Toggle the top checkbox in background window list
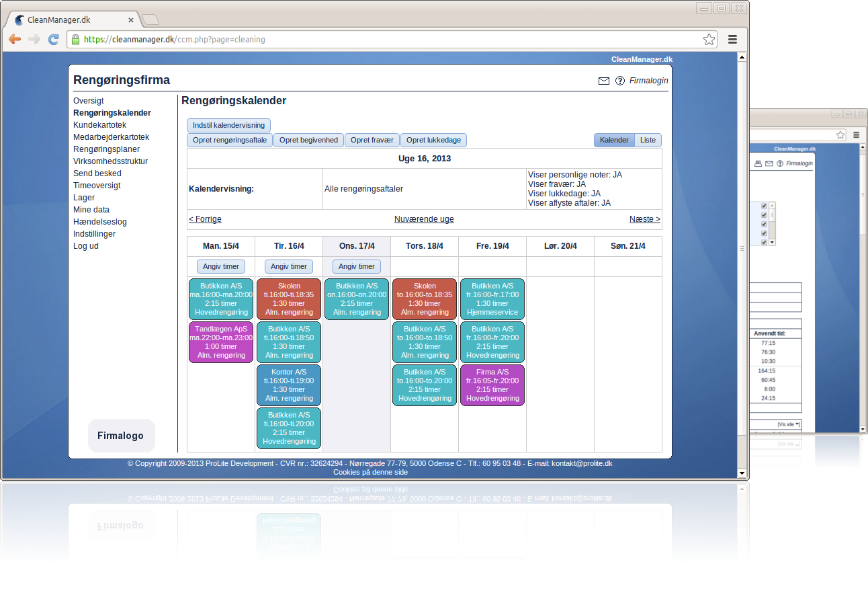Viewport: 868px width, 593px height. coord(764,206)
